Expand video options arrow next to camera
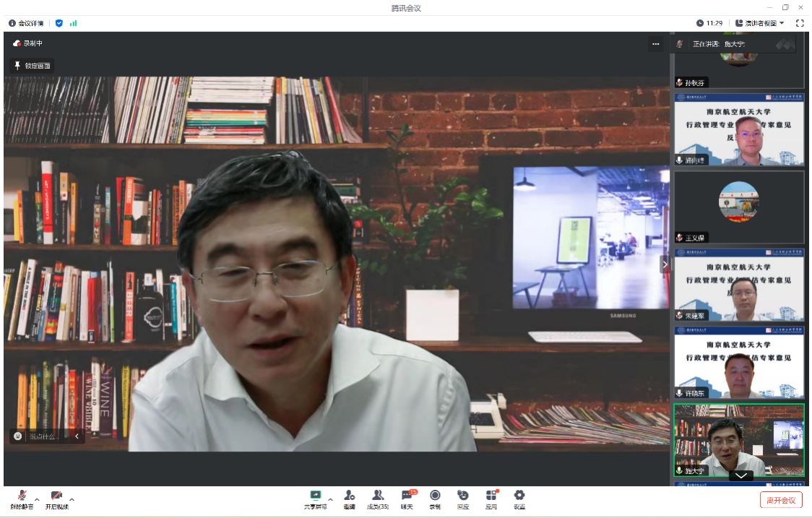Viewport: 812px width, 518px height. click(x=72, y=499)
